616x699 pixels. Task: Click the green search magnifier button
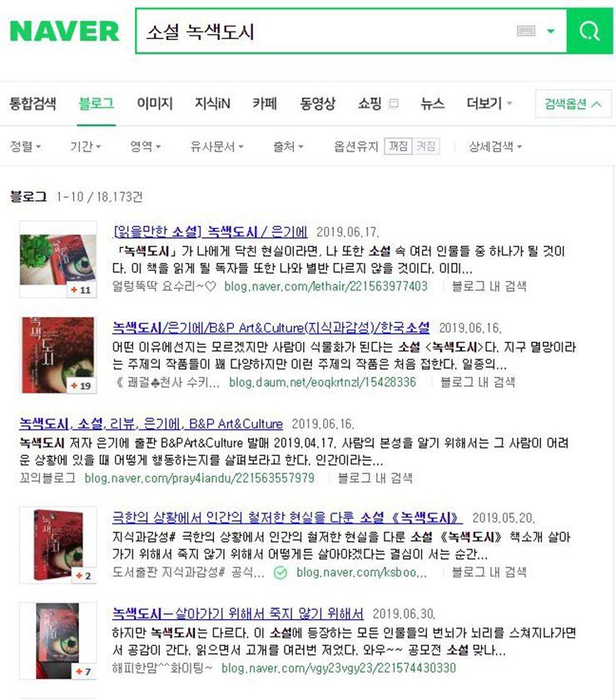[x=589, y=32]
